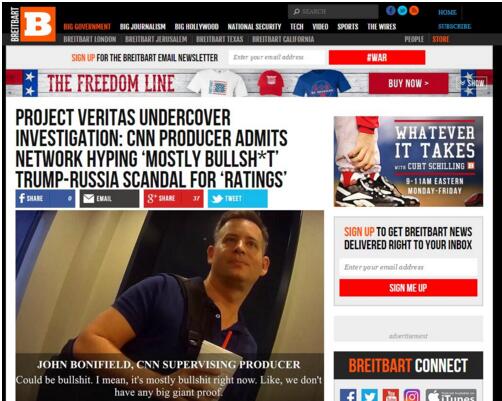Open the Twitter icon in header

(402, 11)
